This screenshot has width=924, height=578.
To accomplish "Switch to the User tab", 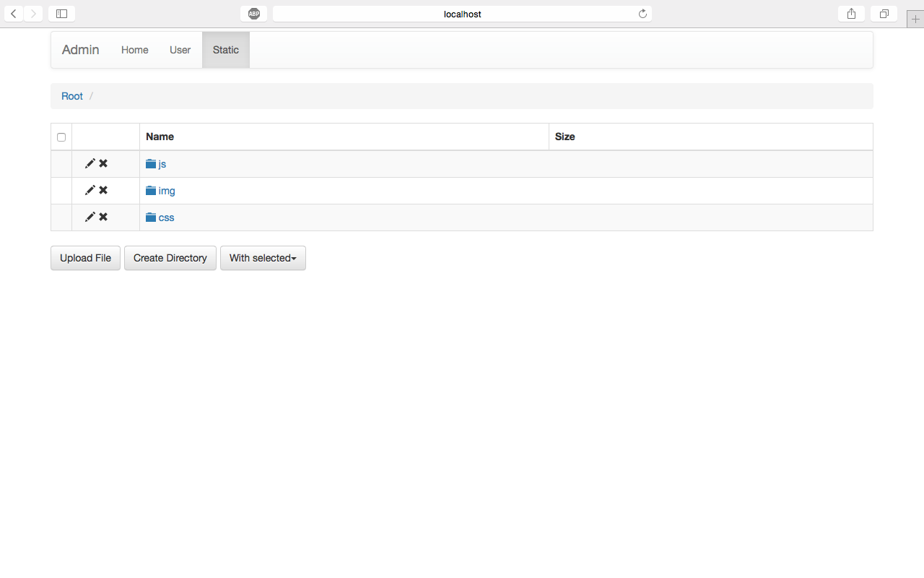I will (180, 50).
